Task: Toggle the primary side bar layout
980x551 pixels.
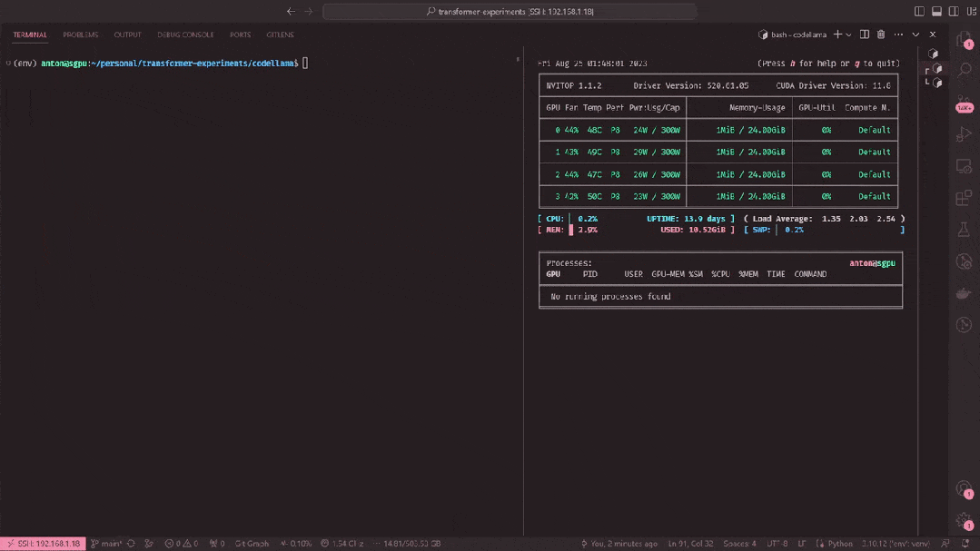Action: (919, 11)
